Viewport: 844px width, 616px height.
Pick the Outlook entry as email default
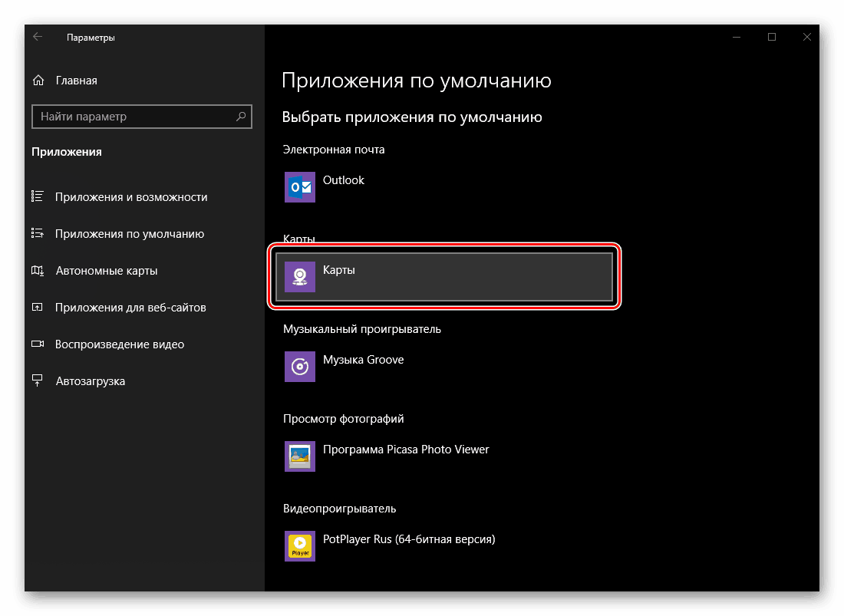pos(343,187)
